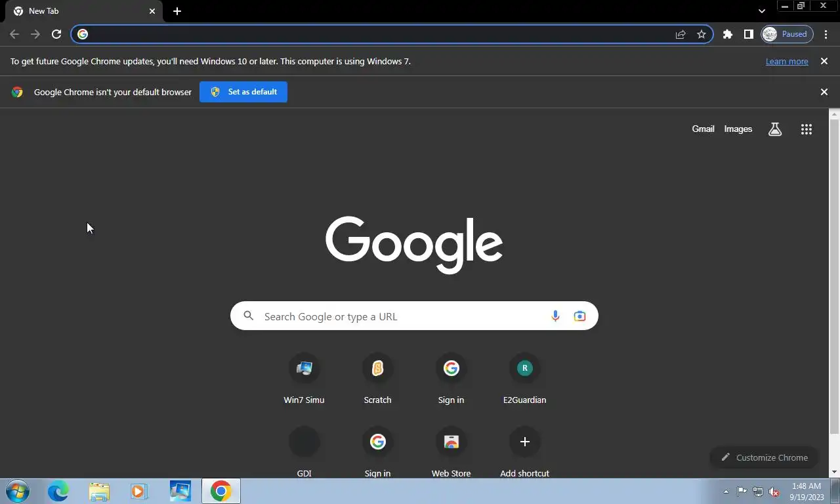Click Set as default button

(x=243, y=92)
